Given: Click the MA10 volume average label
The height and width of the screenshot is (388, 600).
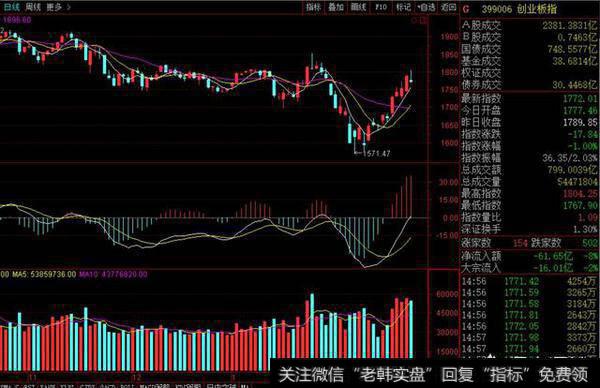Looking at the screenshot, I should (x=113, y=274).
